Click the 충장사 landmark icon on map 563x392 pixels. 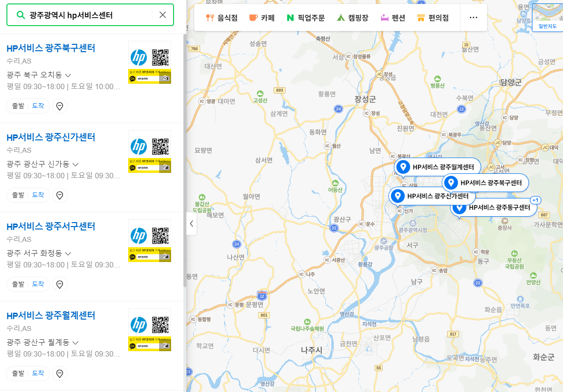point(504,221)
